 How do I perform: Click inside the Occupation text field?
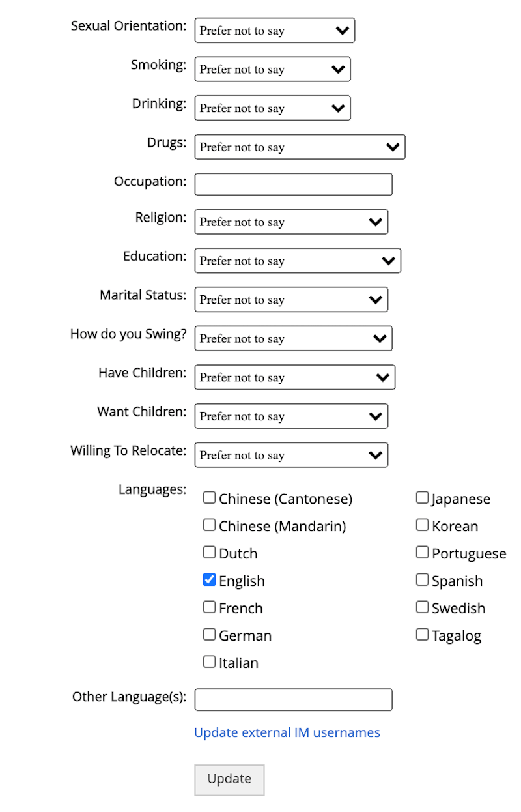coord(293,184)
